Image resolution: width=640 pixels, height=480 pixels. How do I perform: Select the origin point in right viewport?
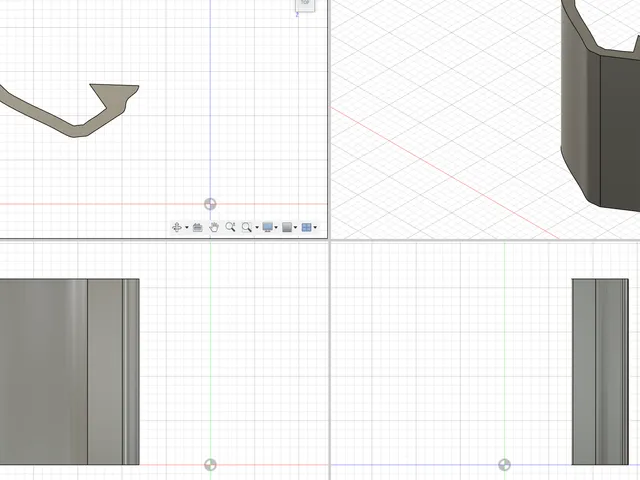click(x=504, y=464)
